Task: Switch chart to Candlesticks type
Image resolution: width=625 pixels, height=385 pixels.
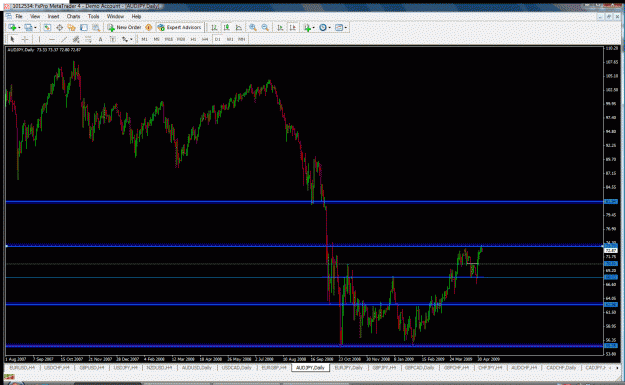Action: point(226,28)
